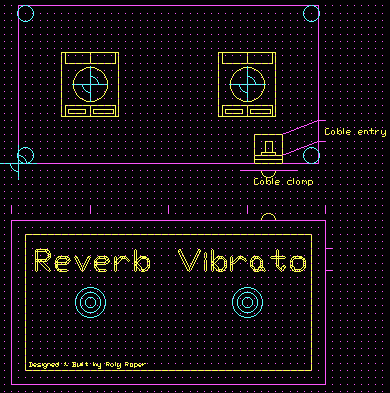Click the origin marker at bottom-left corner

pos(18,163)
